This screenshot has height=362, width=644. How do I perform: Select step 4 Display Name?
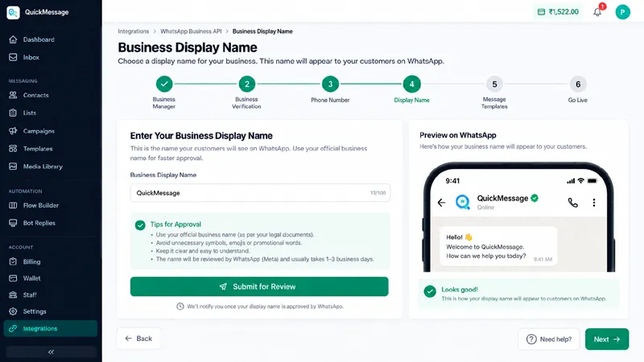point(411,84)
